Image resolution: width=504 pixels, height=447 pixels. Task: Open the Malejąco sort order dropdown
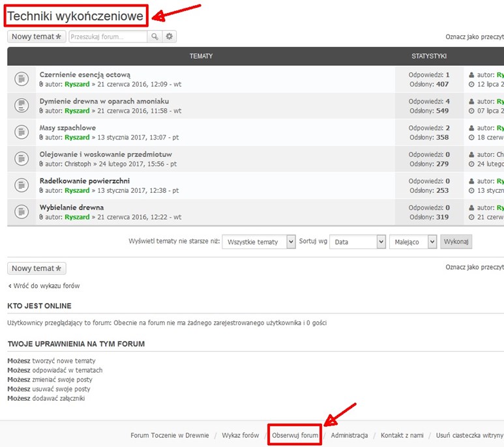[413, 242]
